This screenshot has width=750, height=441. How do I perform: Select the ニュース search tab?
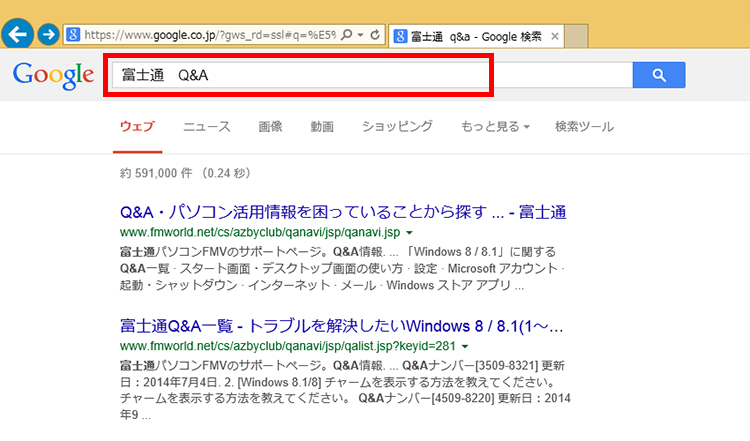click(206, 127)
